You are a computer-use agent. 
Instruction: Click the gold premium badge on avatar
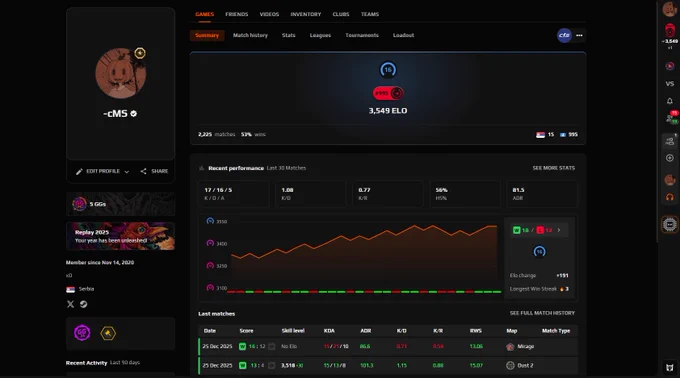tap(140, 53)
